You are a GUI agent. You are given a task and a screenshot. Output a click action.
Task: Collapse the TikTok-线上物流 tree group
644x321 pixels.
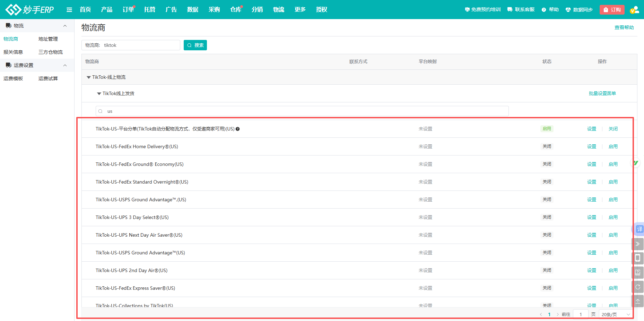pyautogui.click(x=89, y=77)
